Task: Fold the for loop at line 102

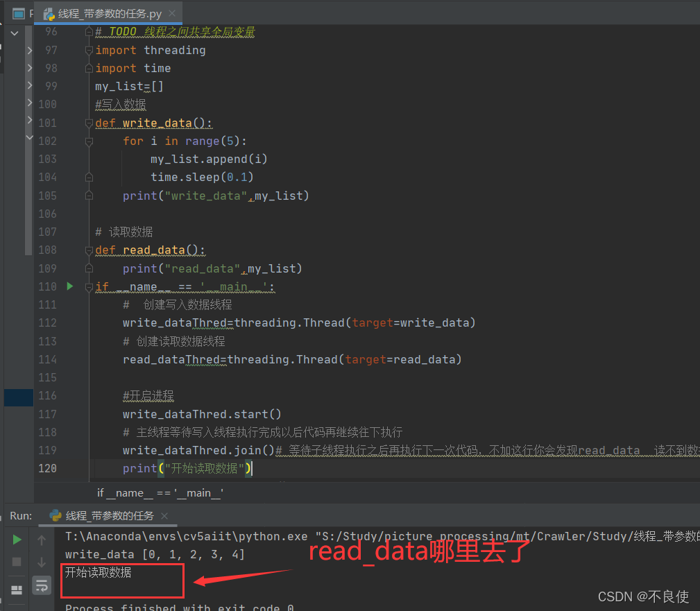Action: (x=89, y=141)
